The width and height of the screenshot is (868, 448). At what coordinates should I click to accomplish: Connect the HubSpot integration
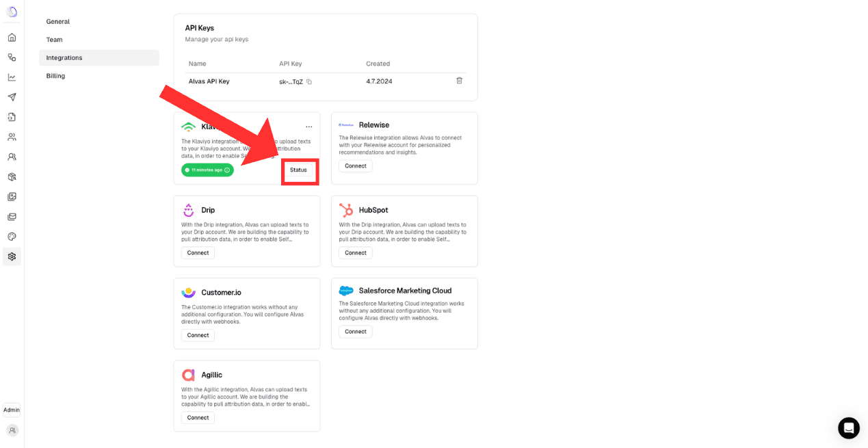(356, 253)
